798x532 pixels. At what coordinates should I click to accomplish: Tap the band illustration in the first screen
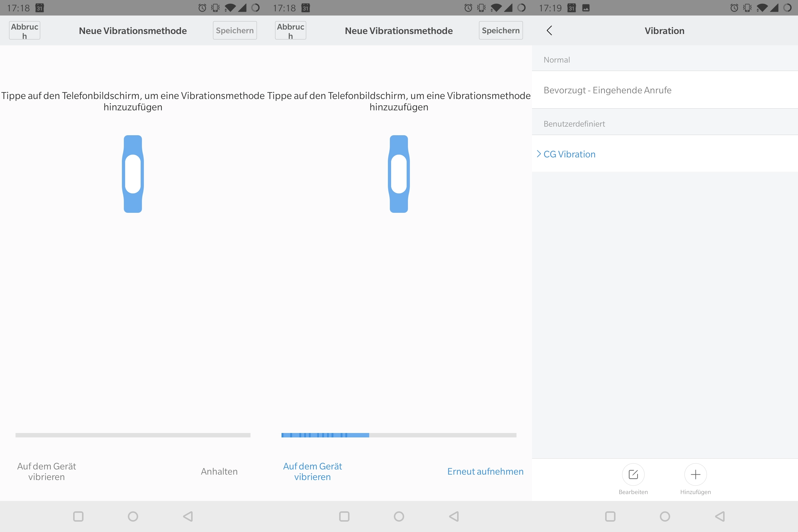(x=133, y=174)
